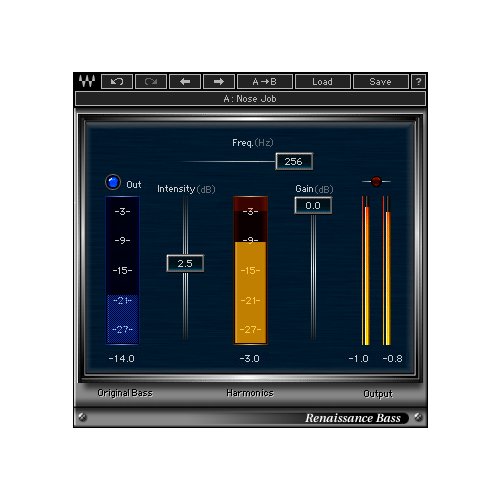Open help with the question mark button
Viewport: 500px width, 500px height.
point(418,81)
